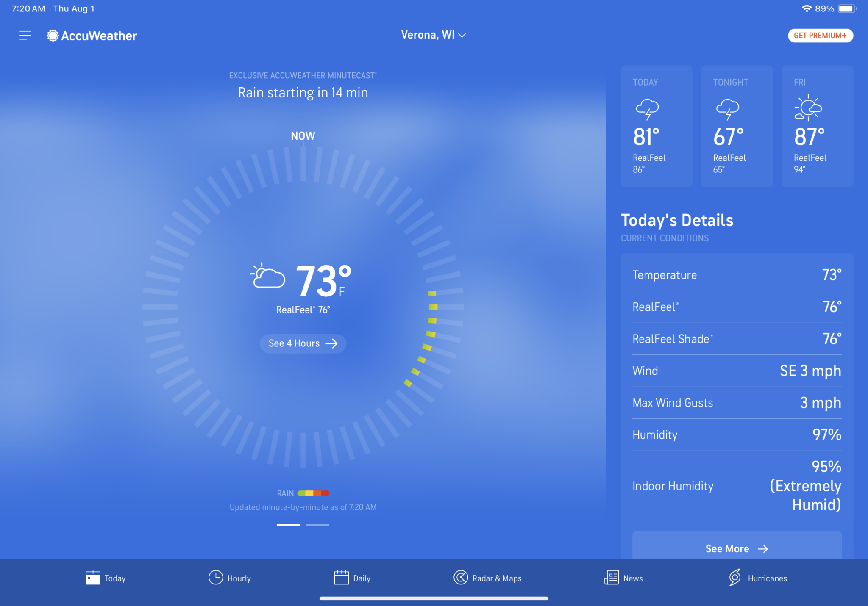This screenshot has width=868, height=606.
Task: Open the TONIGHT 67° forecast card
Action: pyautogui.click(x=737, y=126)
